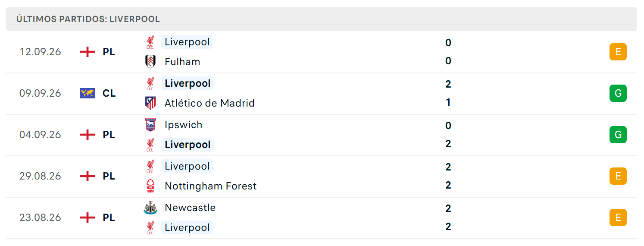Open the Atlético de Madrid team link
This screenshot has height=246, width=644.
tap(209, 103)
